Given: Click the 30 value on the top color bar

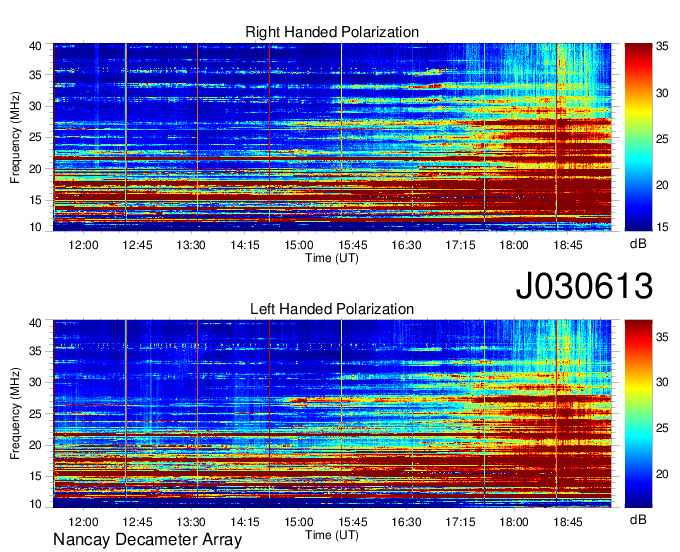Looking at the screenshot, I should click(662, 93).
